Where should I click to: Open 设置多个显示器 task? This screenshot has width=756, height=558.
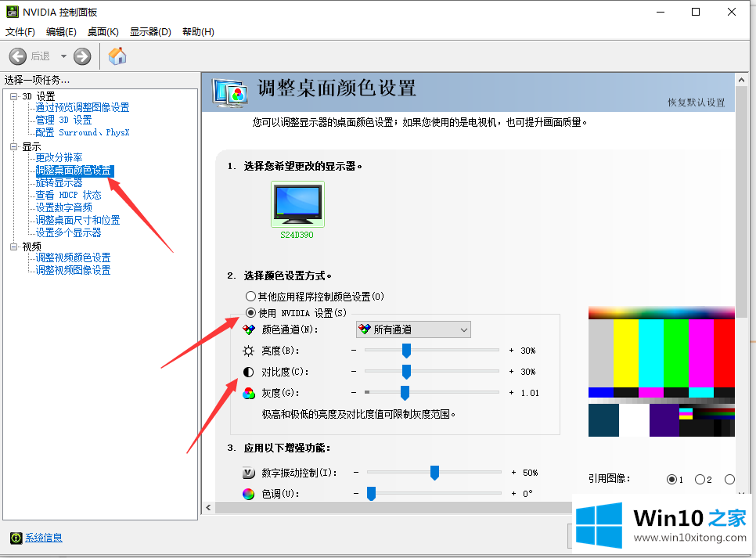pyautogui.click(x=68, y=232)
